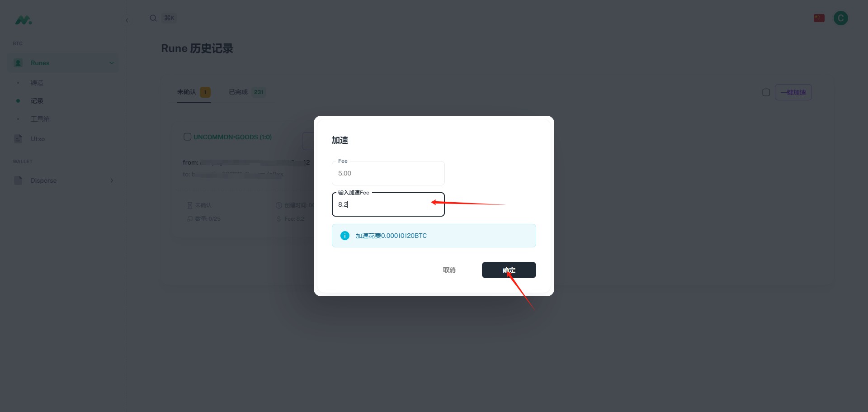Confirm acceleration with the 确定 button
The height and width of the screenshot is (412, 868).
click(x=509, y=270)
